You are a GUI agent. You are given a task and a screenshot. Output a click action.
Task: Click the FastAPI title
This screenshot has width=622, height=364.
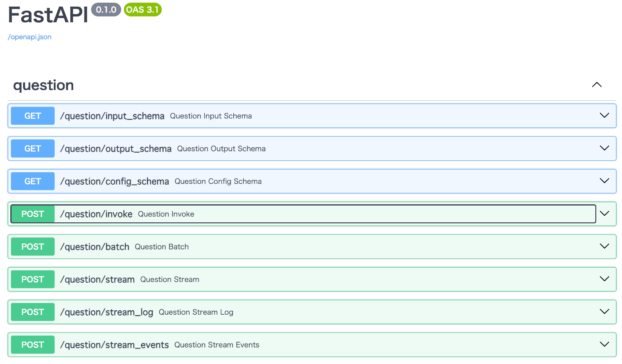point(48,15)
